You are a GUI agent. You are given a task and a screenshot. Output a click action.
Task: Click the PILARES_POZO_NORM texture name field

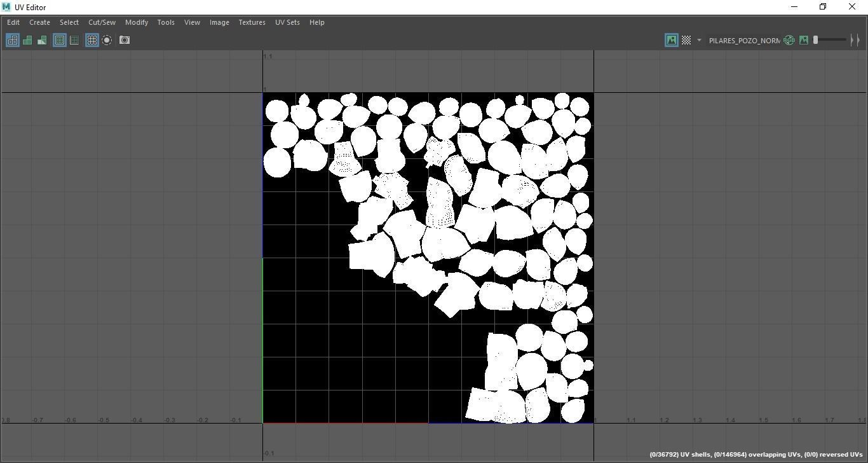[744, 40]
